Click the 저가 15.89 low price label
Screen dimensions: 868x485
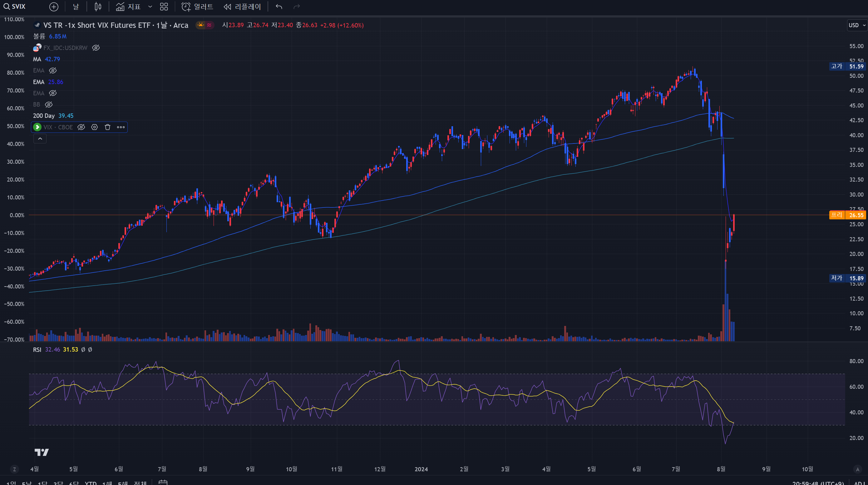click(847, 278)
